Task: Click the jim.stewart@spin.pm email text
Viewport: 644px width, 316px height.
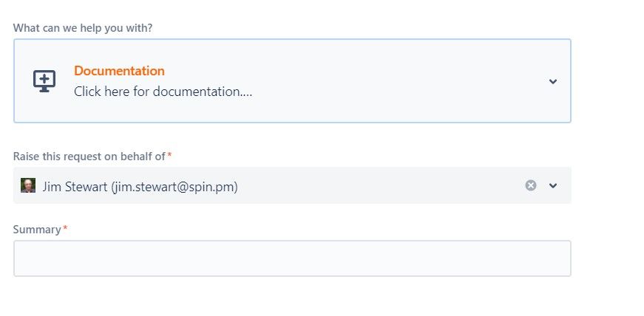Action: [174, 187]
